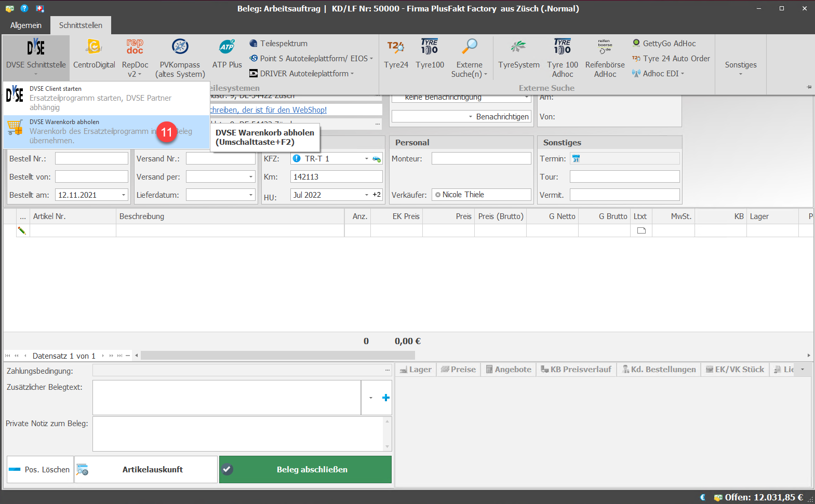Choose DVSE Client starten menu entry
The height and width of the screenshot is (504, 815).
pos(106,98)
